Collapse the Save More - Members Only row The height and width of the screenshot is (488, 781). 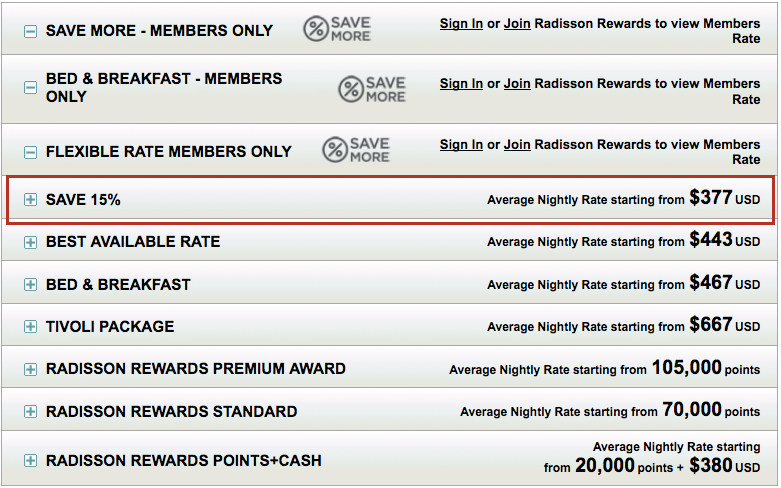30,31
